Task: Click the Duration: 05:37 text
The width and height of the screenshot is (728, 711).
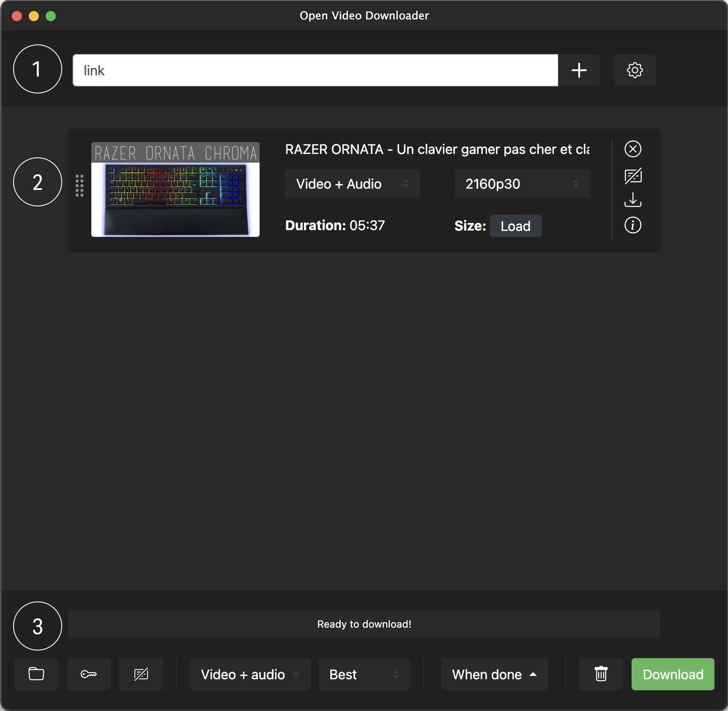Action: point(335,225)
